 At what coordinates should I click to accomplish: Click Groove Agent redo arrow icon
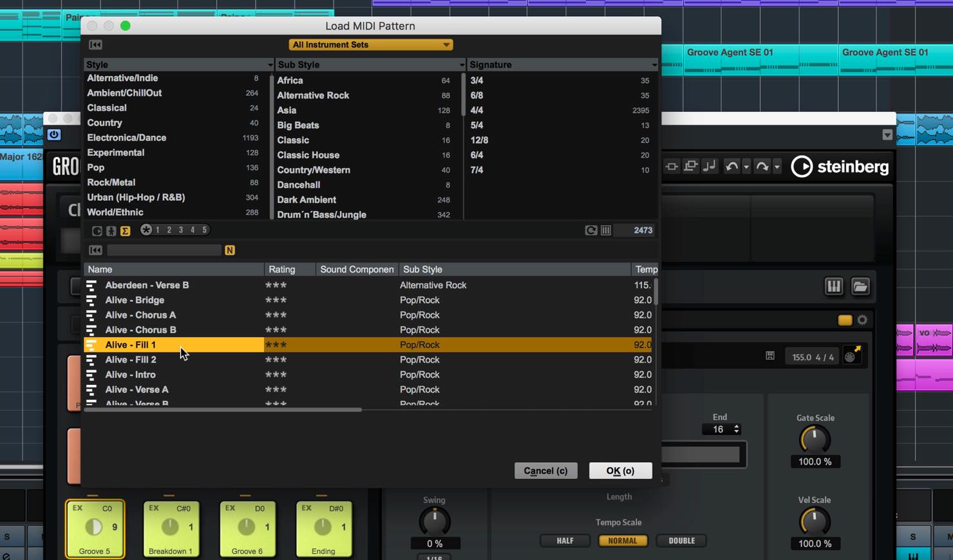coord(762,166)
